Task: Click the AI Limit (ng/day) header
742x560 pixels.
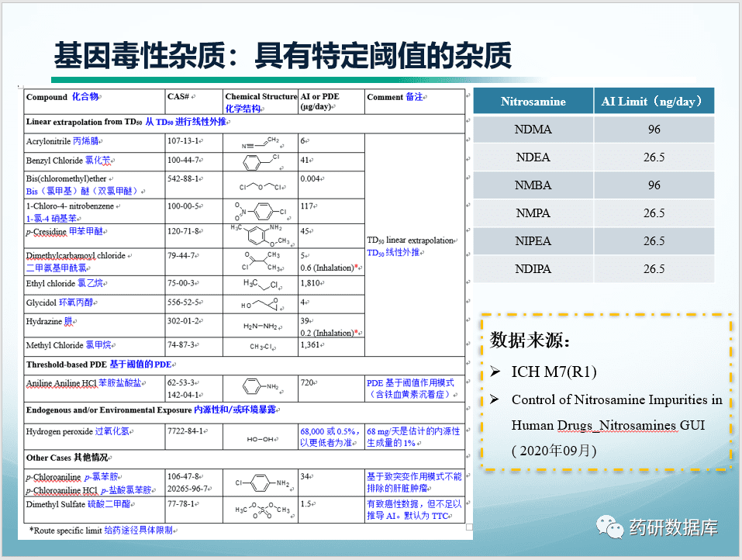Action: [x=654, y=101]
